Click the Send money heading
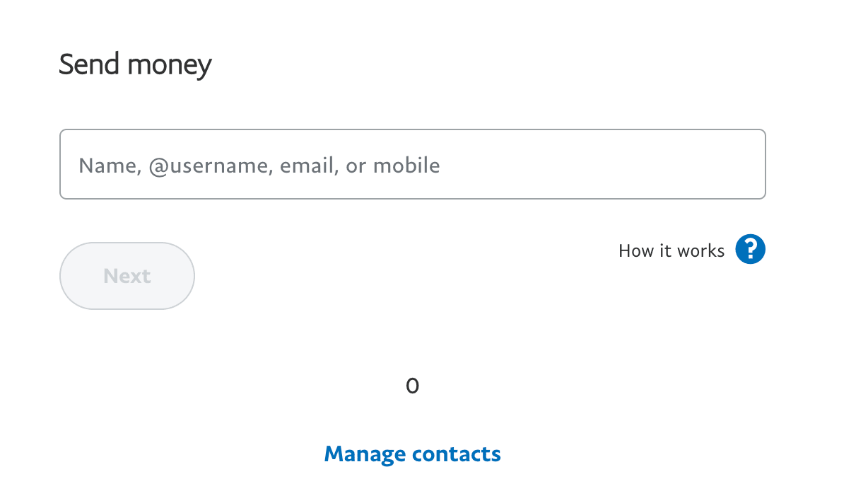The image size is (868, 491). click(x=135, y=65)
